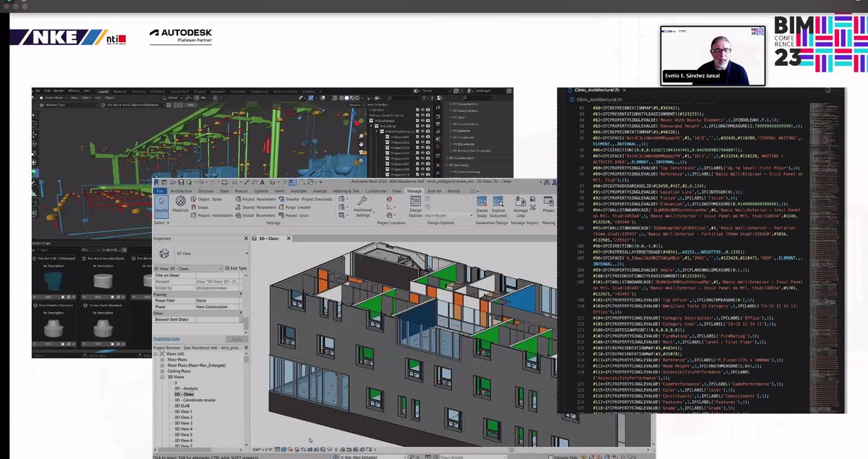Open the Collaborate ribbon tab in Revit
This screenshot has height=459, width=868.
[x=376, y=191]
